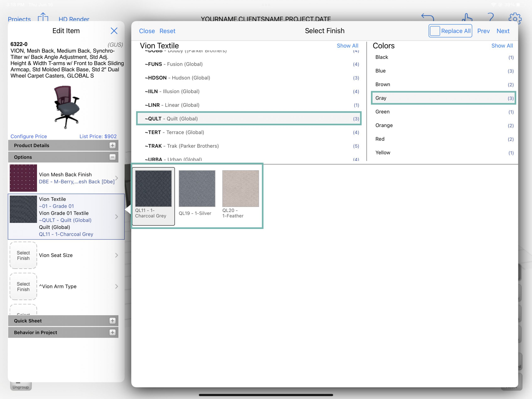Click Configure Price link

(29, 136)
